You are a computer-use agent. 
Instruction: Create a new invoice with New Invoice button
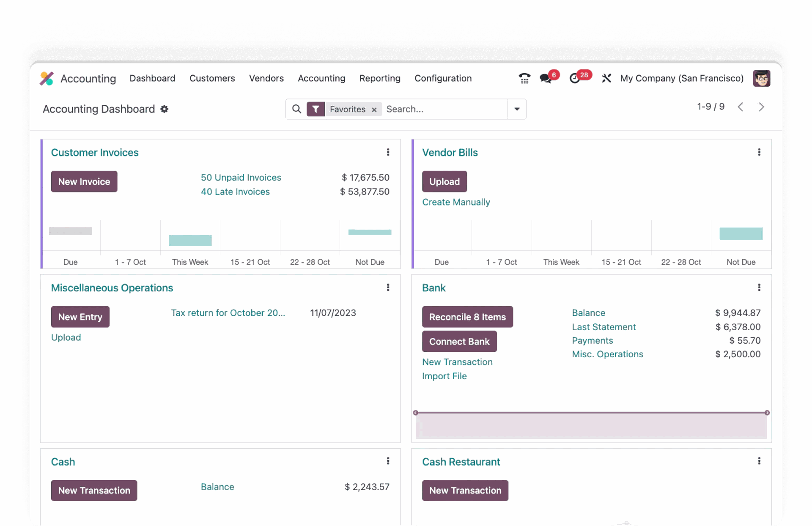pyautogui.click(x=84, y=181)
